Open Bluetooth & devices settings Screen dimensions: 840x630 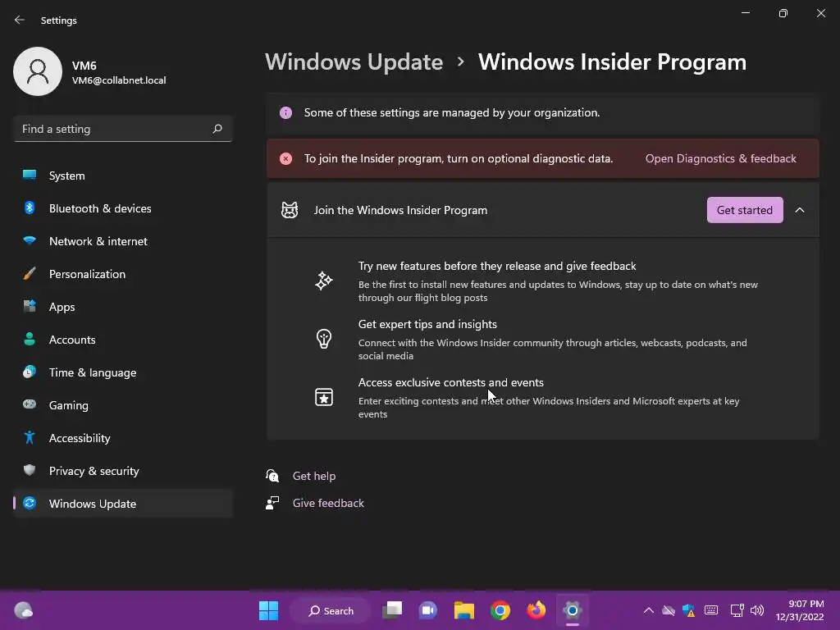coord(123,208)
